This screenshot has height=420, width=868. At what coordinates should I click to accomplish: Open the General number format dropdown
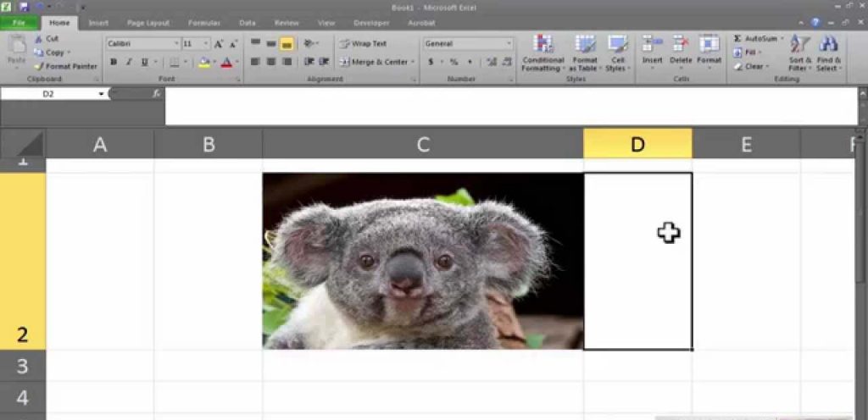(x=509, y=44)
